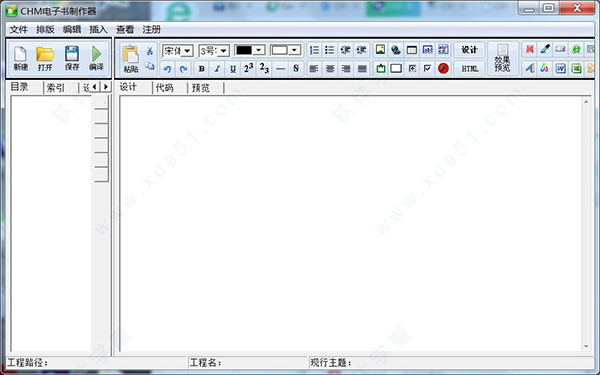This screenshot has height=375, width=600.
Task: Click the 效果预览 preview button
Action: click(x=502, y=59)
